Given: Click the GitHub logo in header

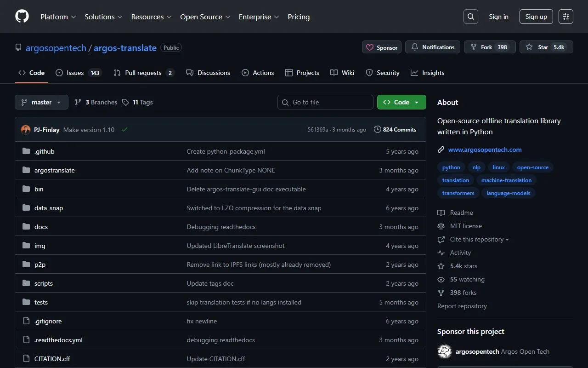Looking at the screenshot, I should pos(22,17).
